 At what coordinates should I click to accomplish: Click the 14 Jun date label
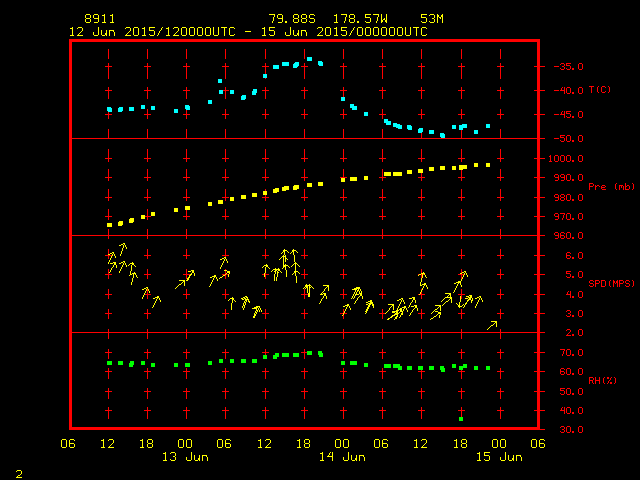[x=342, y=457]
